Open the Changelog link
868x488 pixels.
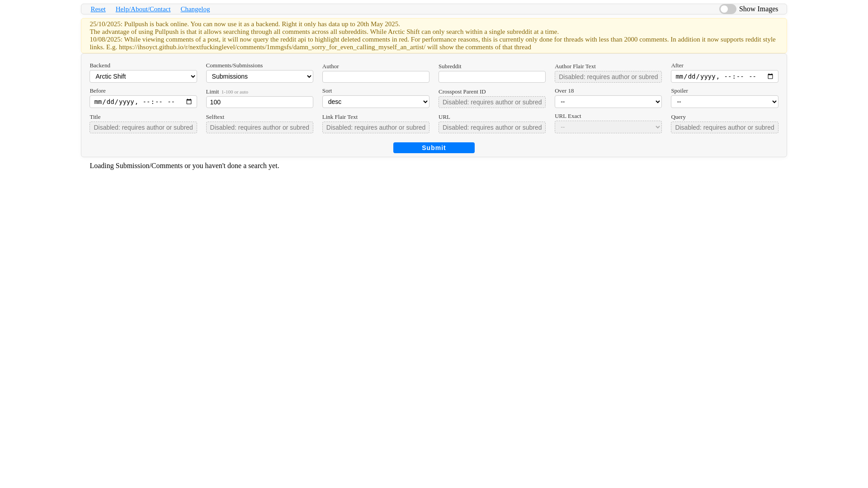(x=195, y=9)
